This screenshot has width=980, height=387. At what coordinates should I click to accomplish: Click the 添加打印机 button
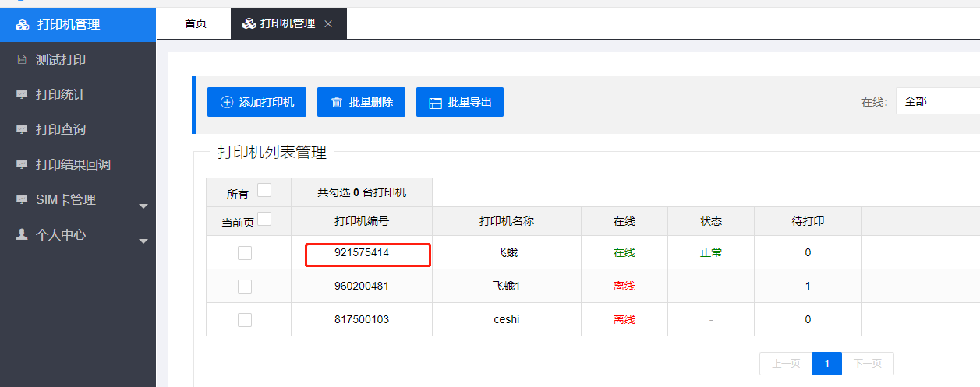(x=256, y=102)
